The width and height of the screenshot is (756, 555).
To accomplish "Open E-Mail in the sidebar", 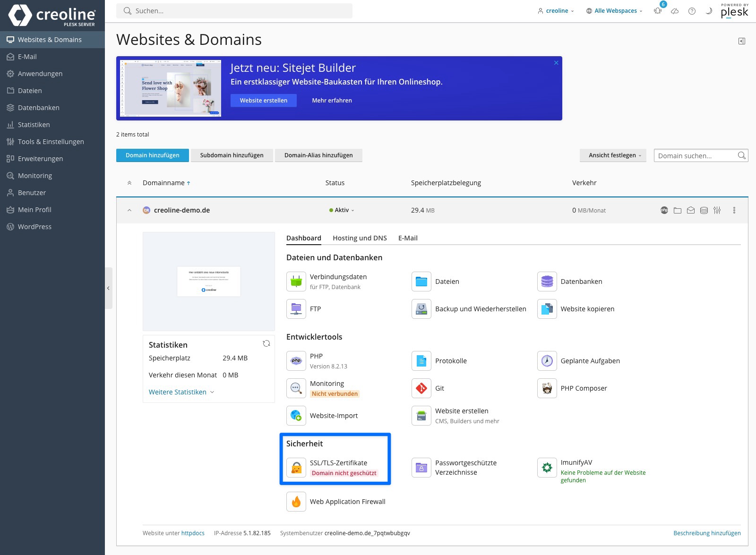I will [x=52, y=57].
